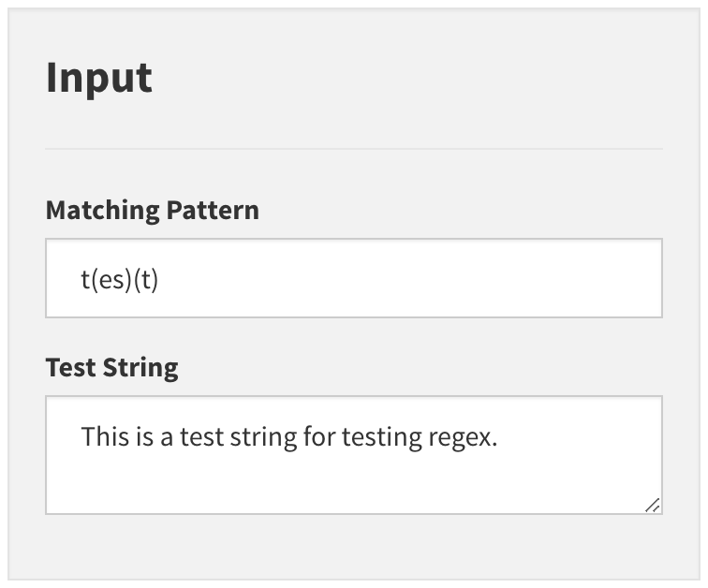Click the word 'for' in the test string
Screen dimensions: 708x588
319,436
